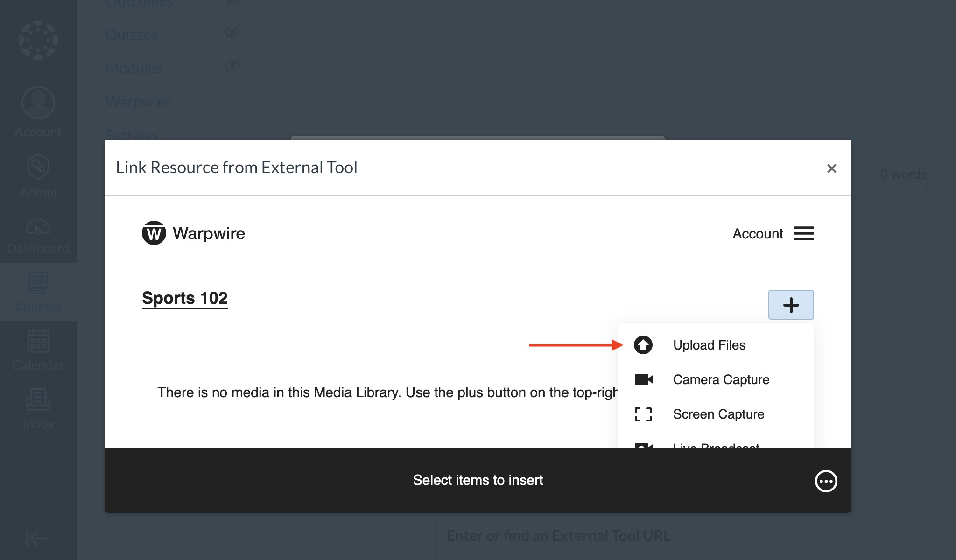Open Calendar in global navigation
Screen dimensions: 956x560
tap(38, 350)
